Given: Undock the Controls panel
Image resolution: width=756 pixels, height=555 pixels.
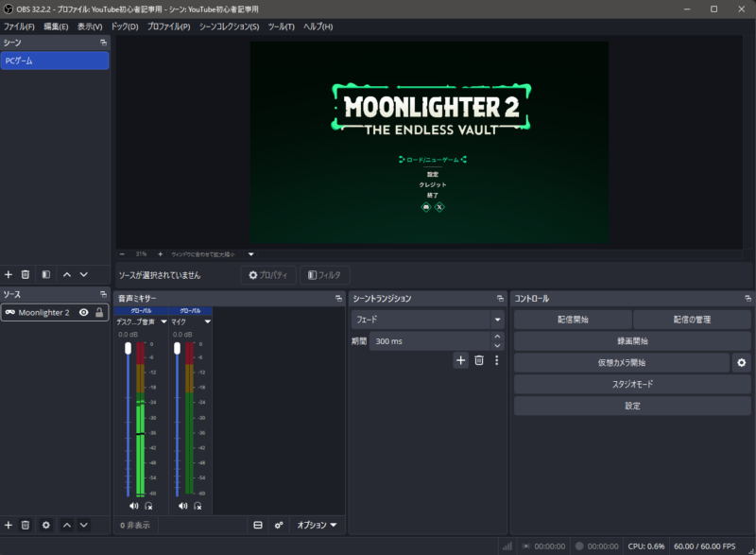Looking at the screenshot, I should [x=747, y=299].
